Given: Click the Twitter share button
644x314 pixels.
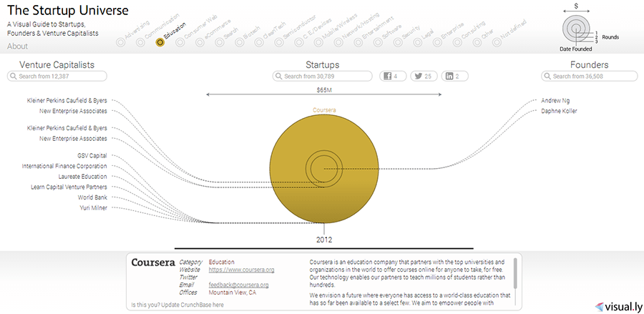Looking at the screenshot, I should (x=421, y=76).
